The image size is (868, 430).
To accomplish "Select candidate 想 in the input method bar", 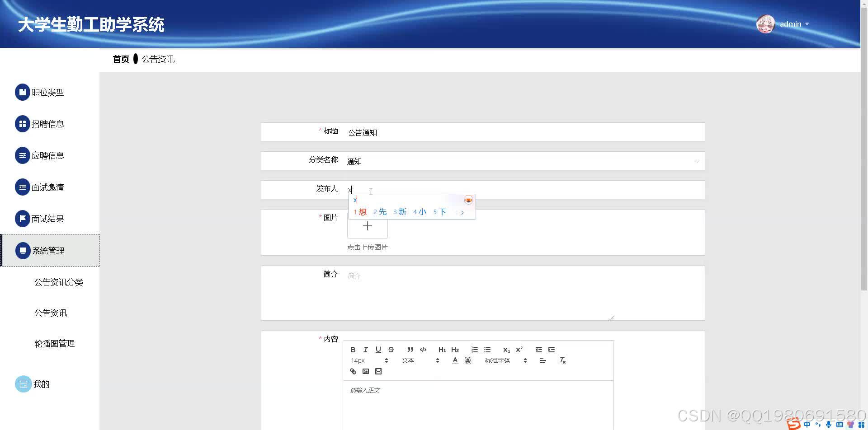I will point(362,211).
